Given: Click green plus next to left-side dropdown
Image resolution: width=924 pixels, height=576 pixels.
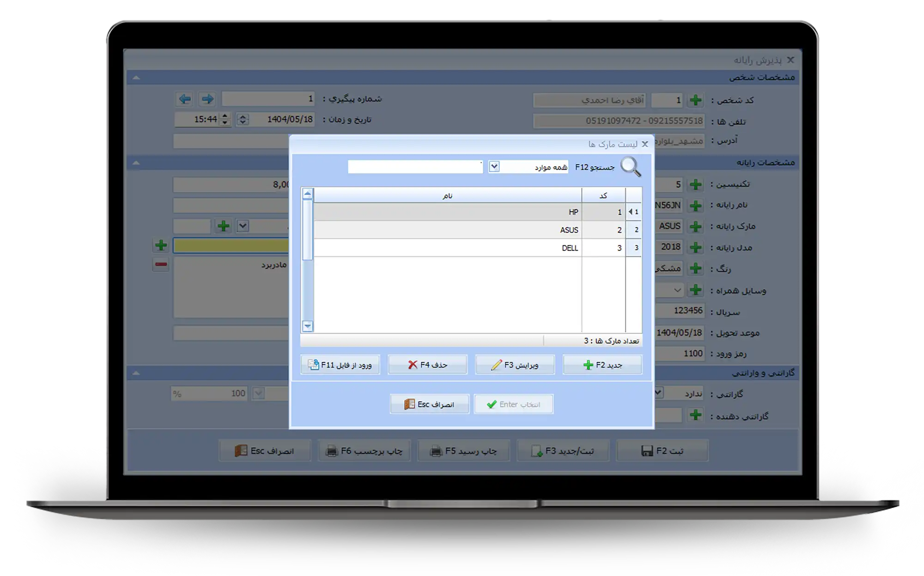Looking at the screenshot, I should [224, 226].
